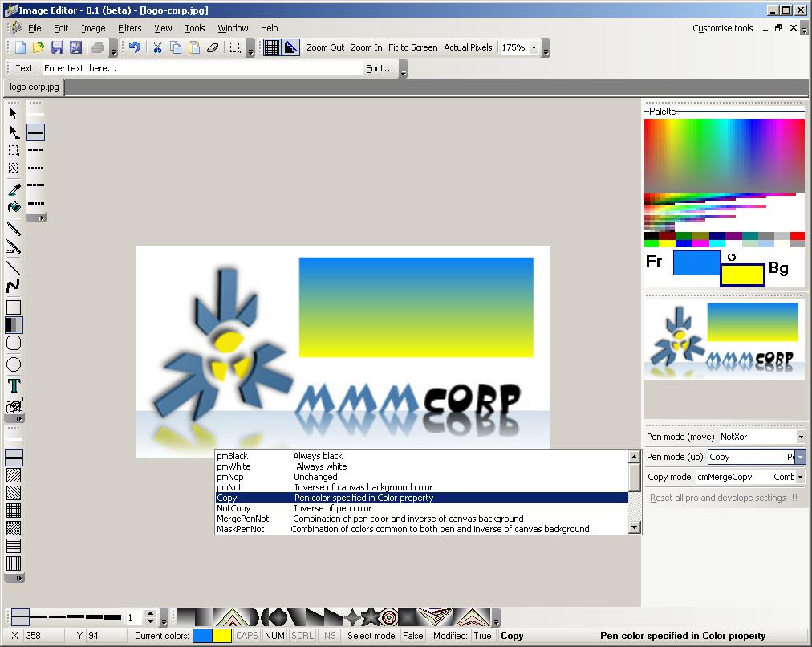Screen dimensions: 812x647
Task: Open the Filters menu
Action: 129,28
